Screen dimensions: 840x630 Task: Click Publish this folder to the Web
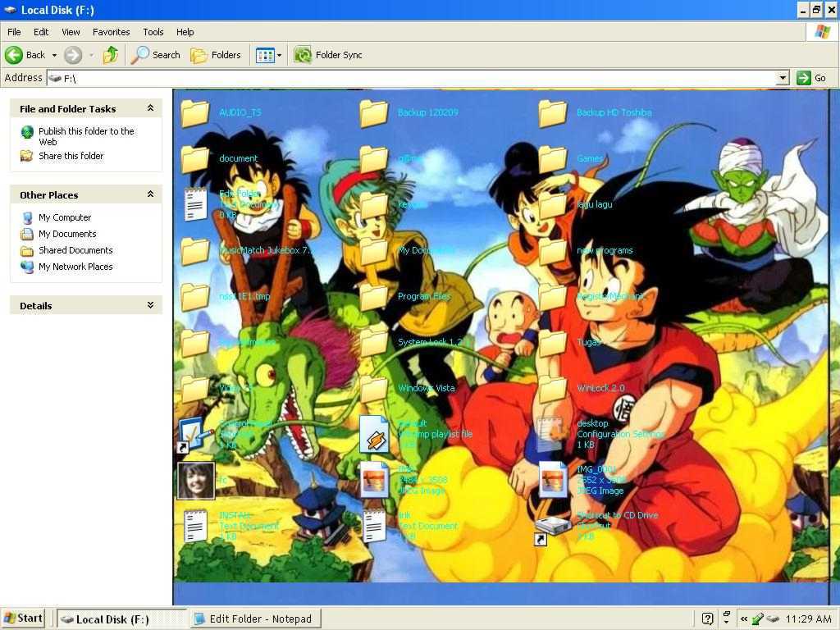point(86,136)
